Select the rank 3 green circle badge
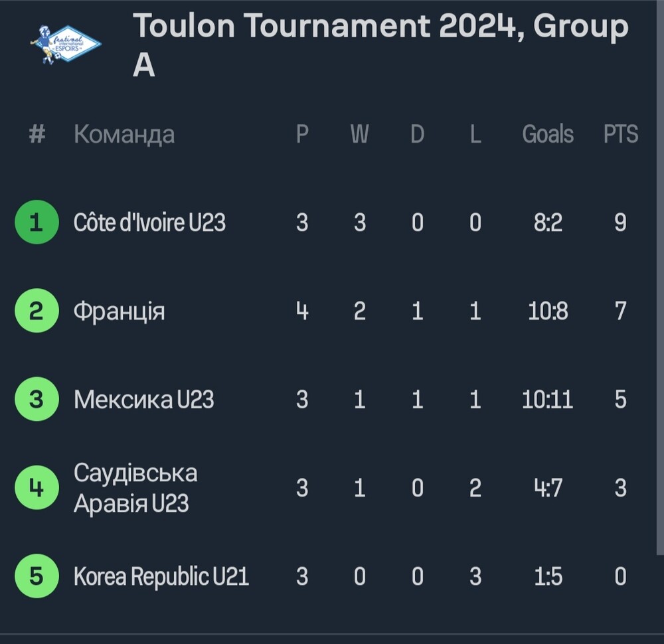Image resolution: width=664 pixels, height=644 pixels. 37,399
